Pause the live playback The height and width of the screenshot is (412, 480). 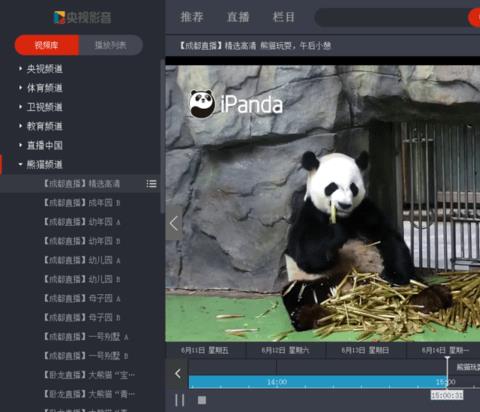[x=180, y=400]
